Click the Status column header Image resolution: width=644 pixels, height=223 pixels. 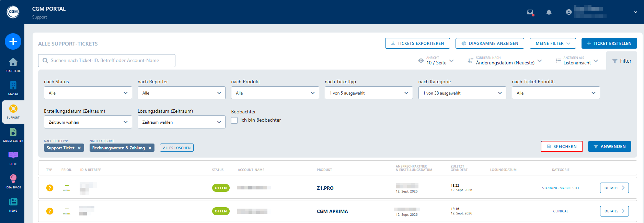pos(218,170)
